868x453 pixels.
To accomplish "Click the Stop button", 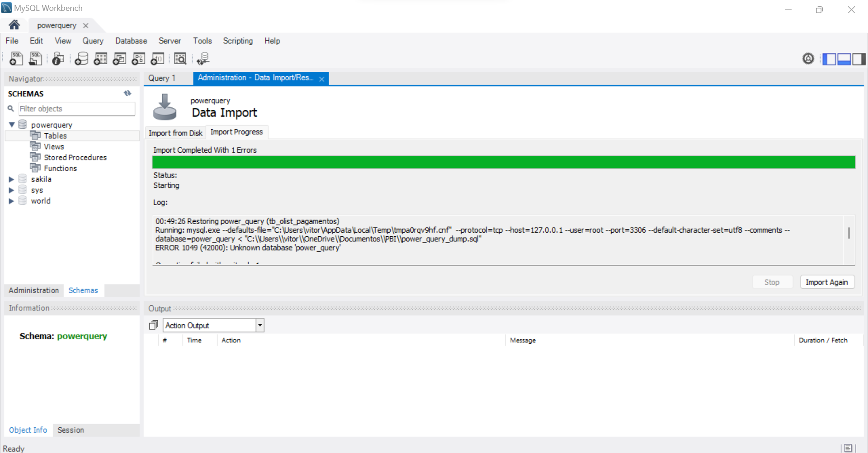I will click(x=772, y=282).
